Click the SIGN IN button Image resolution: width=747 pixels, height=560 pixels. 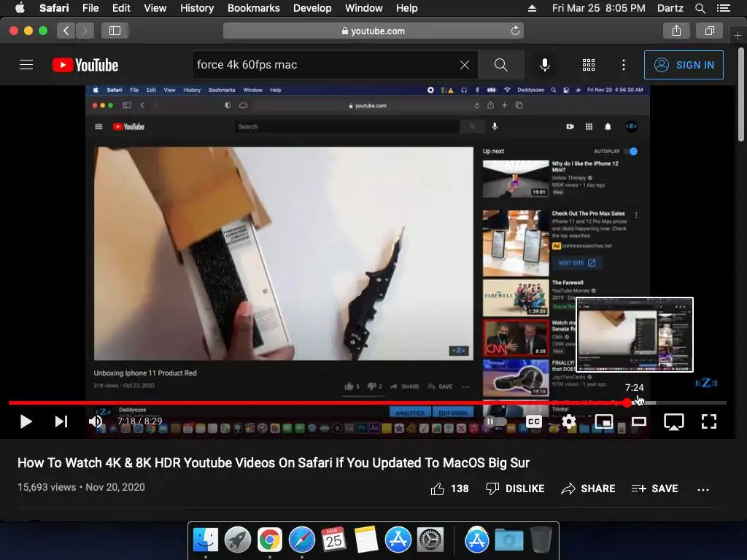click(684, 65)
